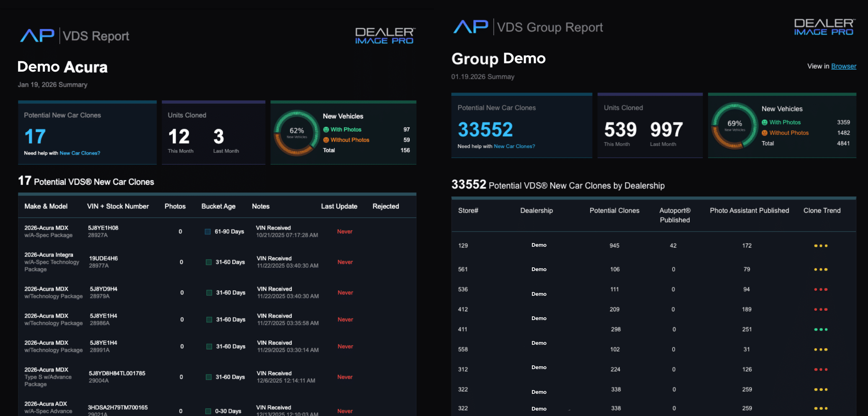Click the Potential Clones column header
The image size is (868, 416).
pos(614,211)
